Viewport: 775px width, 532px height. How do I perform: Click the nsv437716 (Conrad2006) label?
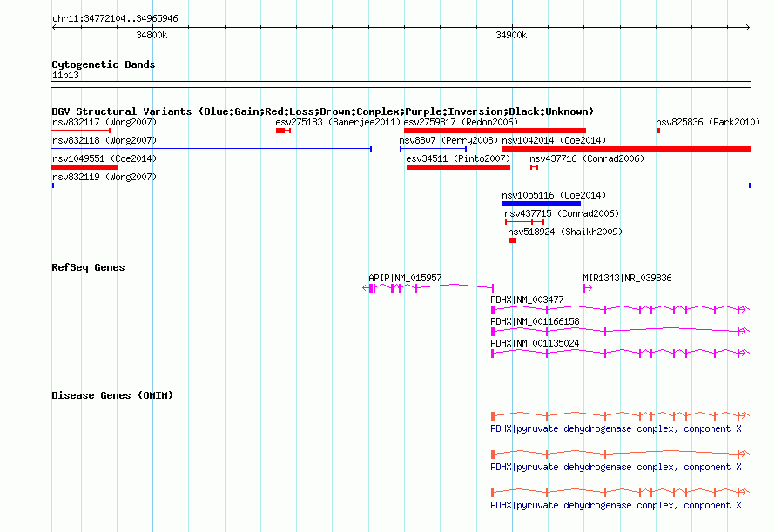click(587, 158)
